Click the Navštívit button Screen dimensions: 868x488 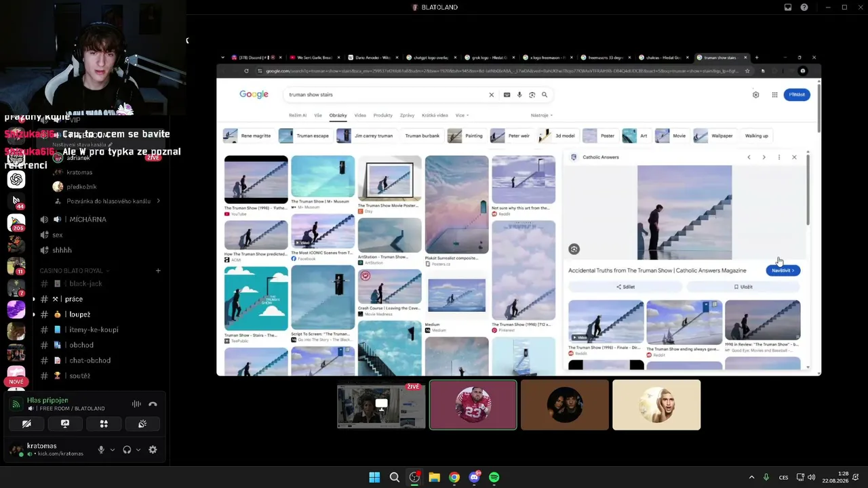coord(783,270)
